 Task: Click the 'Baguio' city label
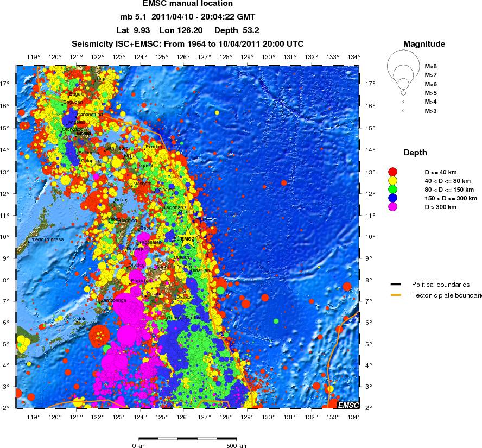pyautogui.click(x=77, y=94)
